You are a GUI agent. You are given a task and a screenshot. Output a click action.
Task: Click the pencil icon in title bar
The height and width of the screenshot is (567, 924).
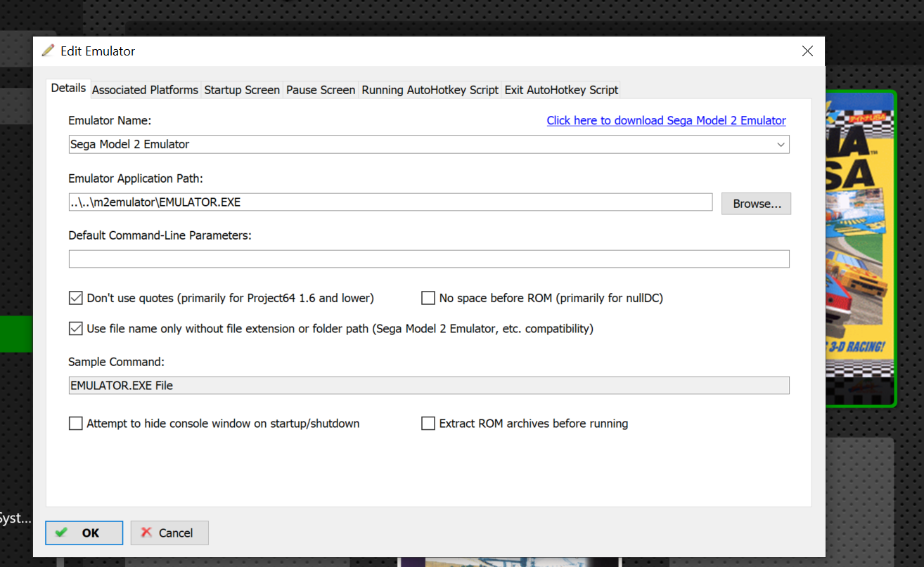pos(48,51)
